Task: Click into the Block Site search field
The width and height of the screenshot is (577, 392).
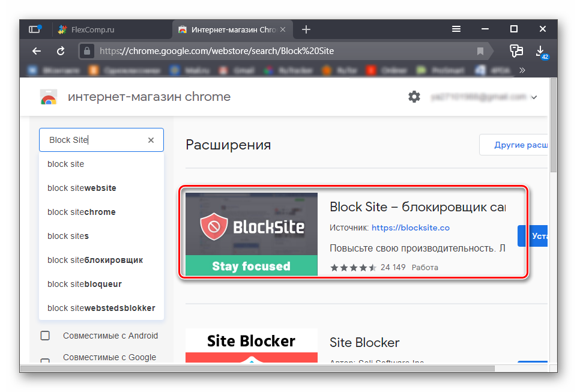Action: 101,140
